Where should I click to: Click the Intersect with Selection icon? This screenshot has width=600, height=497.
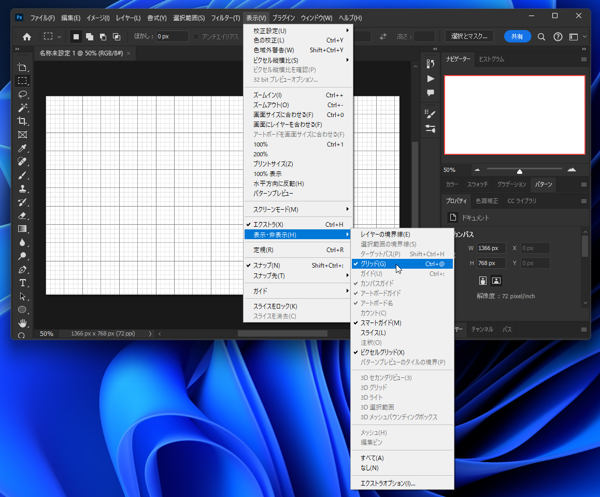[116, 37]
